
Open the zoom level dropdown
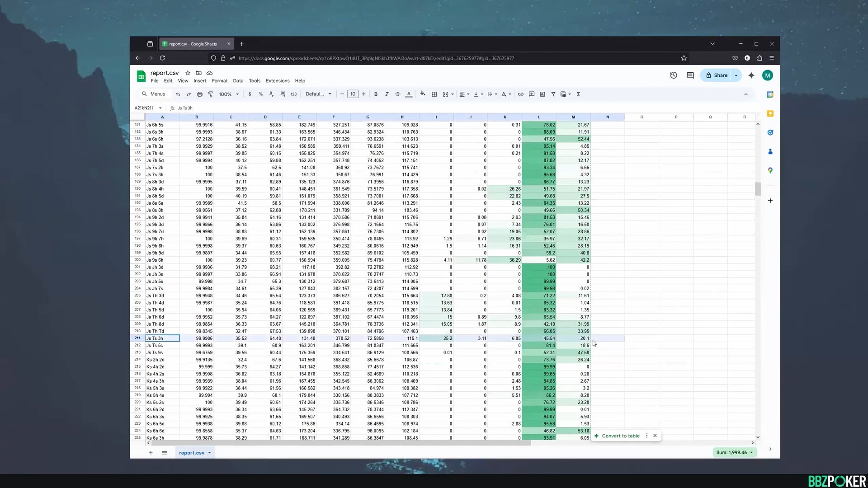coord(228,94)
